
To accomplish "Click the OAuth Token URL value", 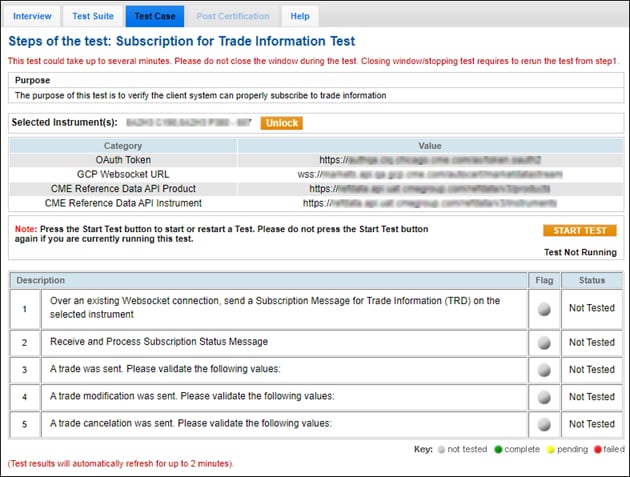I will tap(429, 160).
